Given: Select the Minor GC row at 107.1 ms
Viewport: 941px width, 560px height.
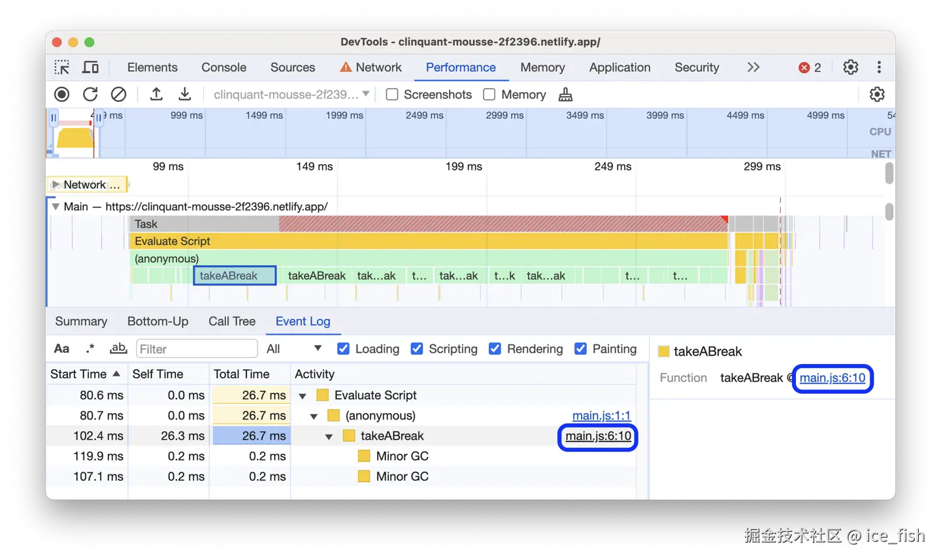Looking at the screenshot, I should 341,476.
